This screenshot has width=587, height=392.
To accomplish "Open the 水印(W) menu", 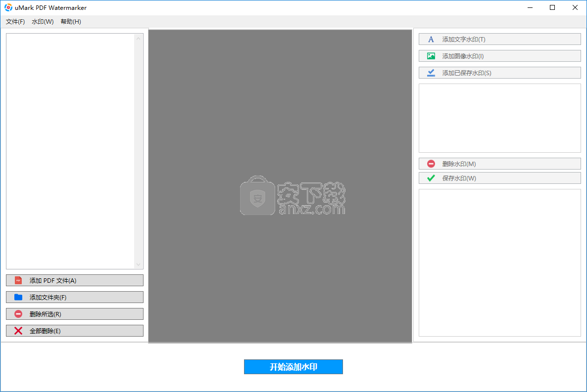I will (43, 22).
